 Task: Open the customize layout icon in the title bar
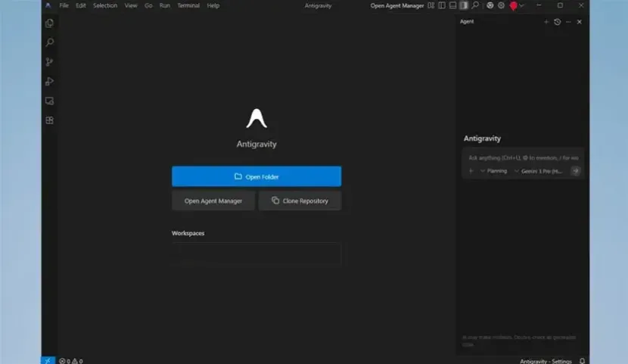(431, 5)
